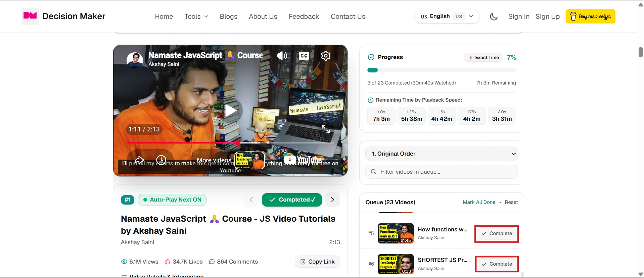Click the video seek bar red handle

point(238,143)
